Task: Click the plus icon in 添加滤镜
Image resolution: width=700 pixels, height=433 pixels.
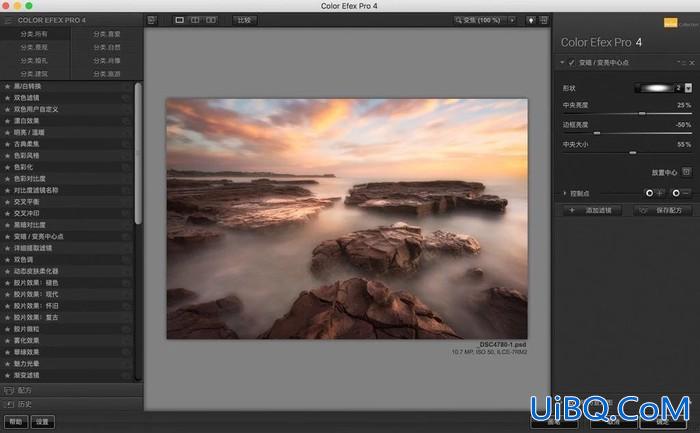Action: (x=572, y=210)
